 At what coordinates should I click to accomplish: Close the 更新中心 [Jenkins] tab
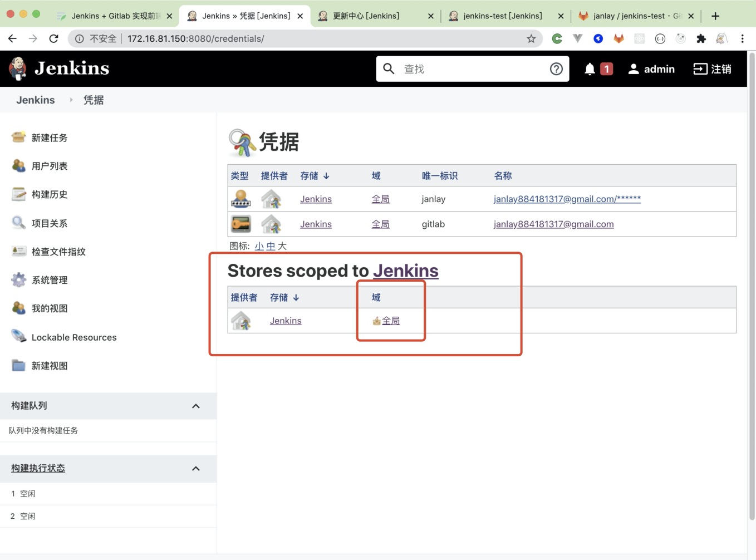tap(430, 16)
